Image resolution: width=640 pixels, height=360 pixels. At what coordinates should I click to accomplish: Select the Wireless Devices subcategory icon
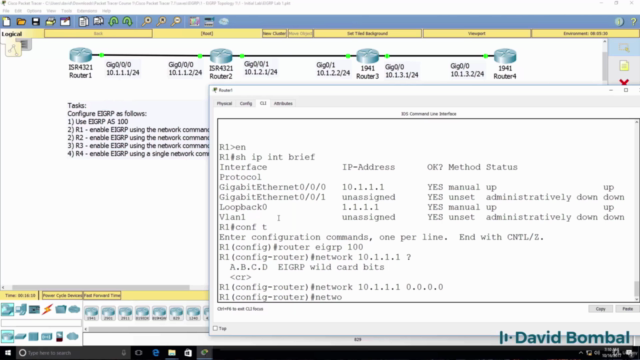pos(46,336)
